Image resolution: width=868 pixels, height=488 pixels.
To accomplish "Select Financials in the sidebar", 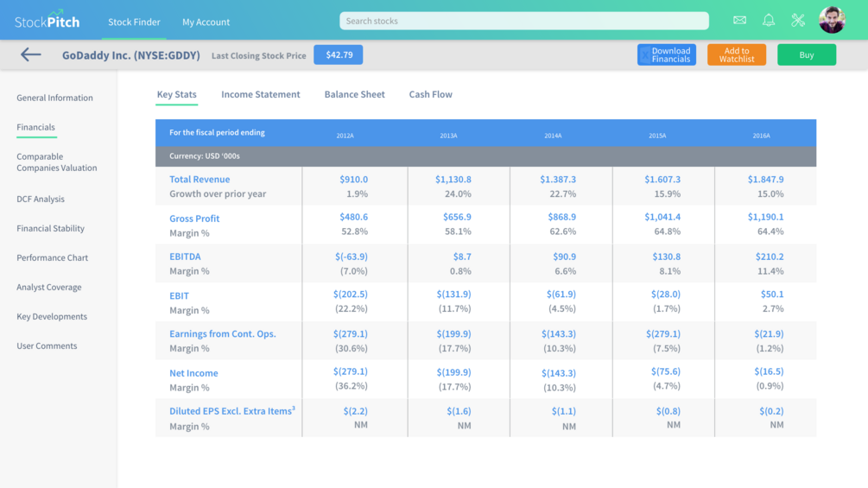I will point(36,127).
